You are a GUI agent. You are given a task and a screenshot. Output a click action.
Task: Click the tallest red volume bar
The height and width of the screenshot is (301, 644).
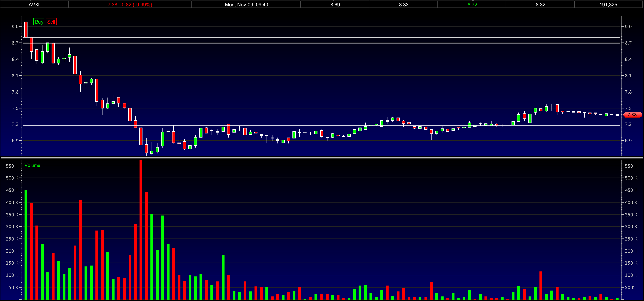141,225
